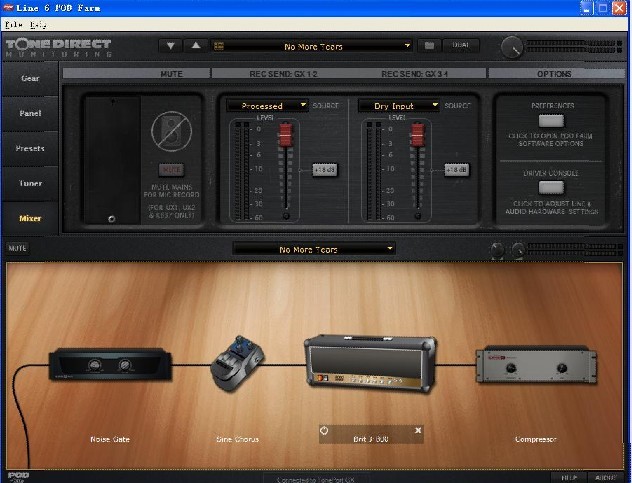
Task: Click the right small knob above signal chain
Action: pos(518,250)
